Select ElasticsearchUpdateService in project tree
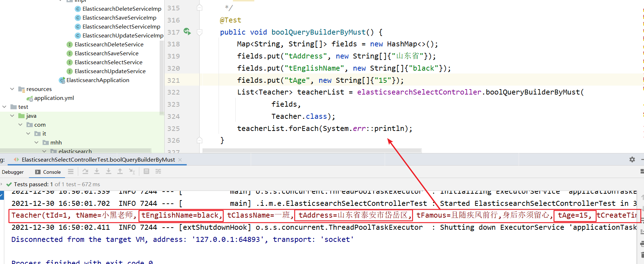This screenshot has width=644, height=264. [x=110, y=71]
